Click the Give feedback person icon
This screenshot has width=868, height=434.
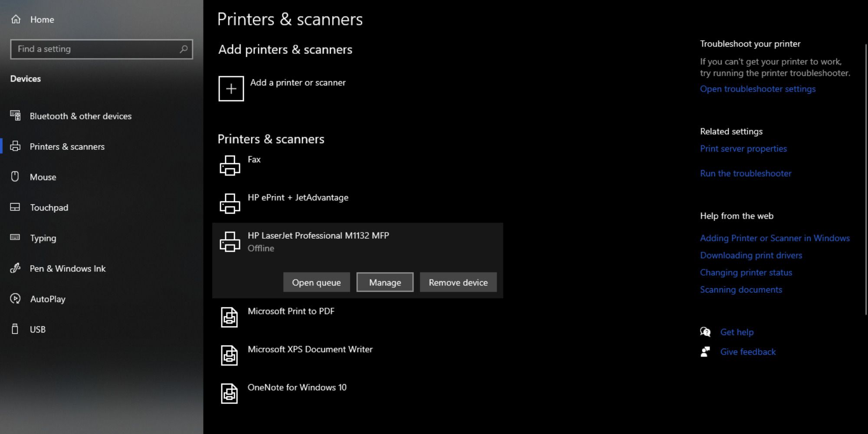point(705,352)
